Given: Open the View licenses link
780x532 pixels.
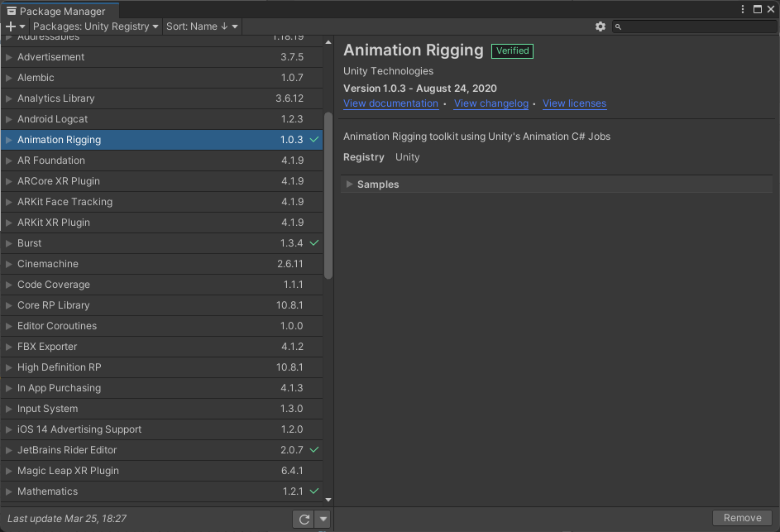Looking at the screenshot, I should pyautogui.click(x=575, y=103).
